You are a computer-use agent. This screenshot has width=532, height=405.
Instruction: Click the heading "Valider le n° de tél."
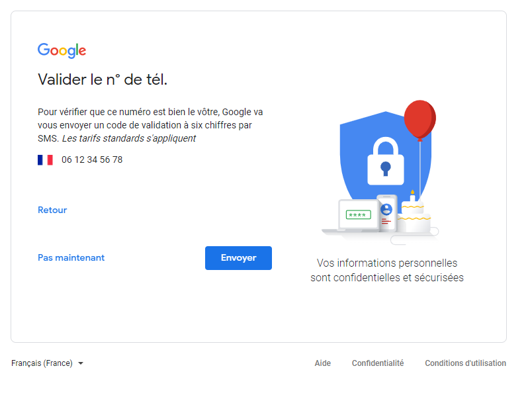(103, 80)
